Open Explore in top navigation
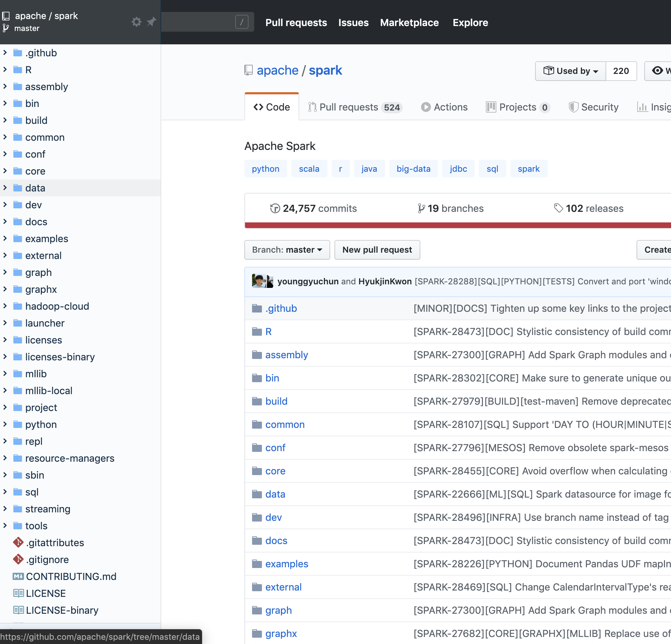671x644 pixels. (x=470, y=23)
